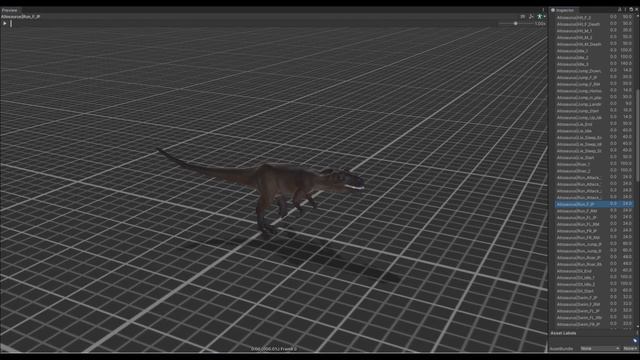
Task: Select the Allosaurus|Run_FR_RM clip
Action: click(594, 238)
